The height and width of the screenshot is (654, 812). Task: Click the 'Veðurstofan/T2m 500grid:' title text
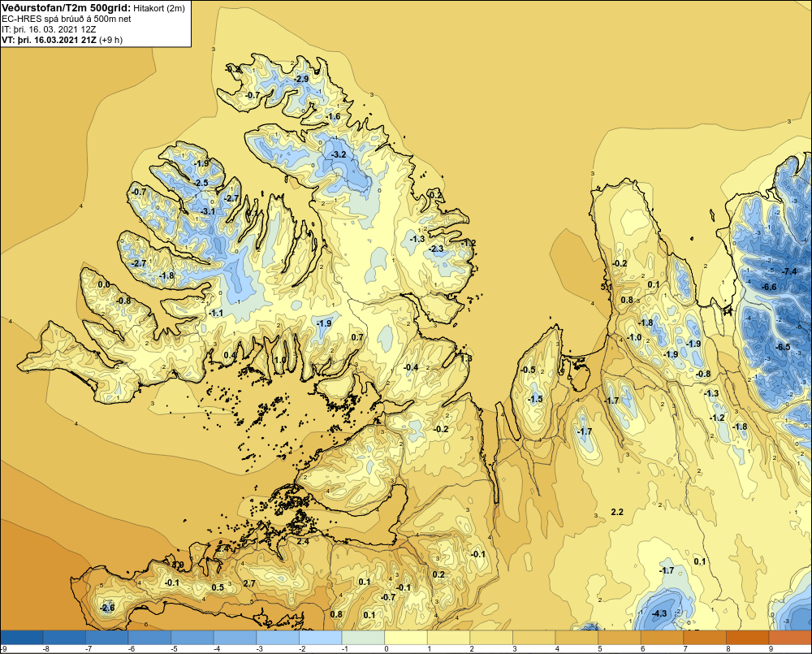(x=66, y=8)
